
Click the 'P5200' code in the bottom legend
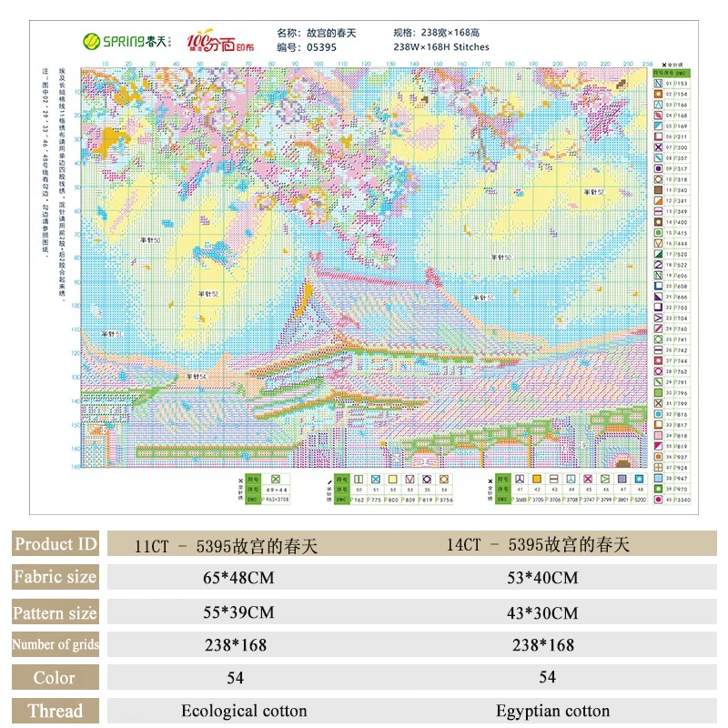(x=640, y=500)
